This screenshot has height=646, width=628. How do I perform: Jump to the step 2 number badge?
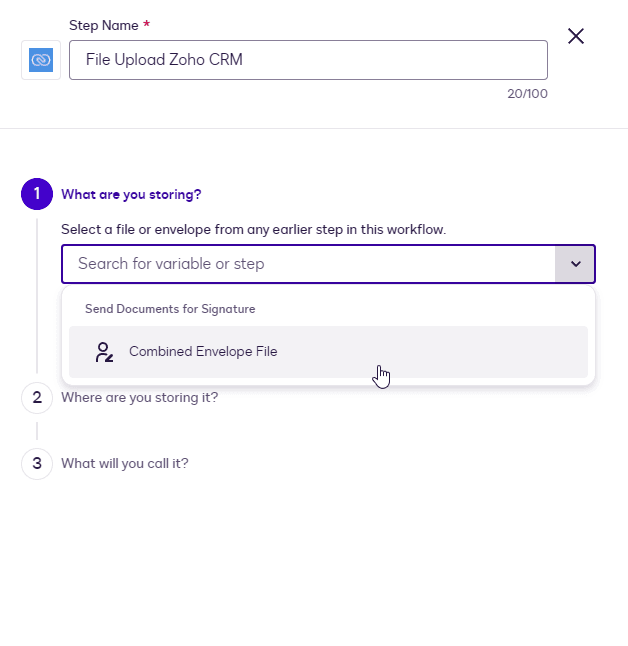37,397
